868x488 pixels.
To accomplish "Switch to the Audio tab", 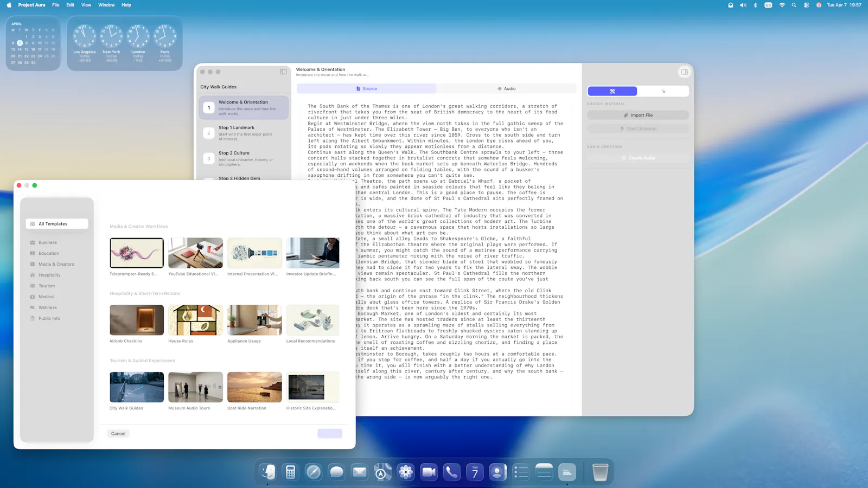I will [x=507, y=88].
